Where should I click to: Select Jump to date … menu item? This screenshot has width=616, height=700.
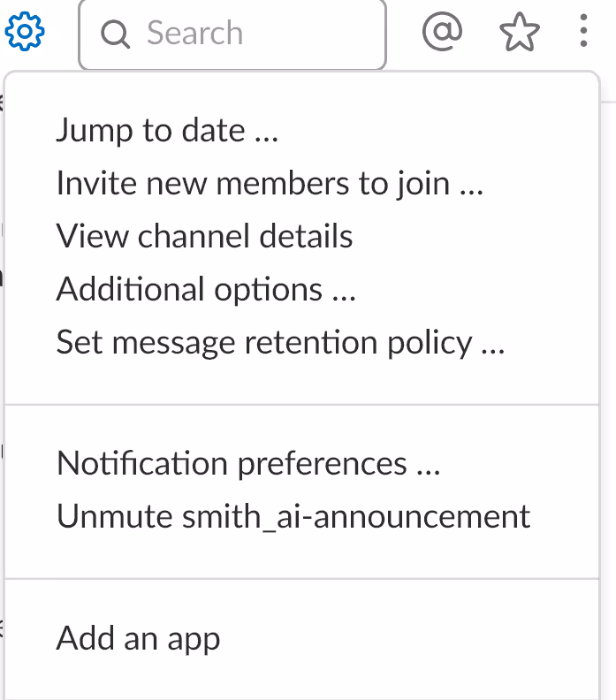coord(167,130)
